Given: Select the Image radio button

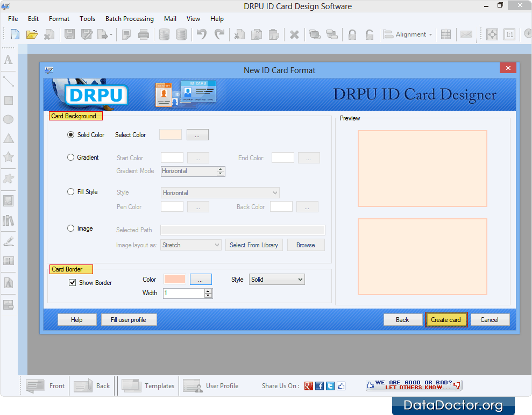Looking at the screenshot, I should pos(70,228).
